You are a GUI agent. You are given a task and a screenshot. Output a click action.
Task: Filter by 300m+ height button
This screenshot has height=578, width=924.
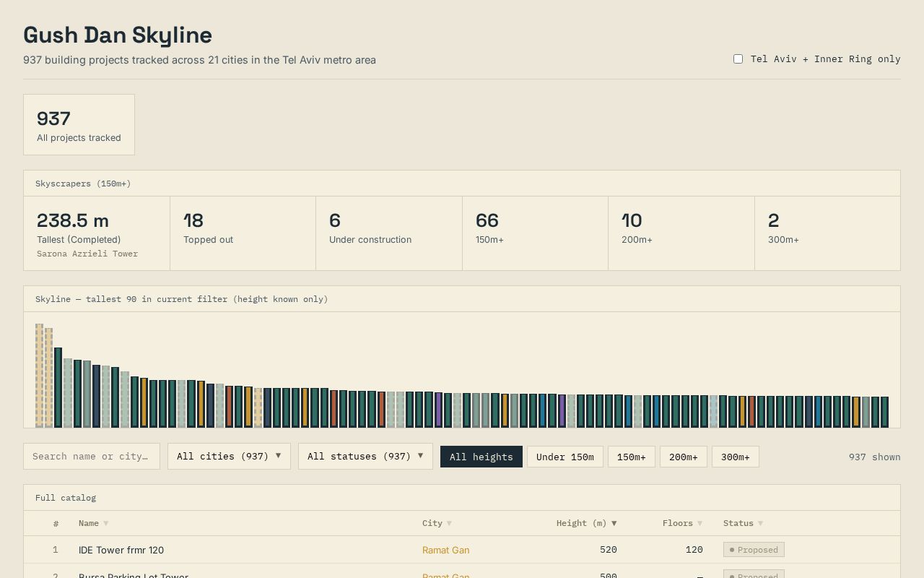coord(736,457)
